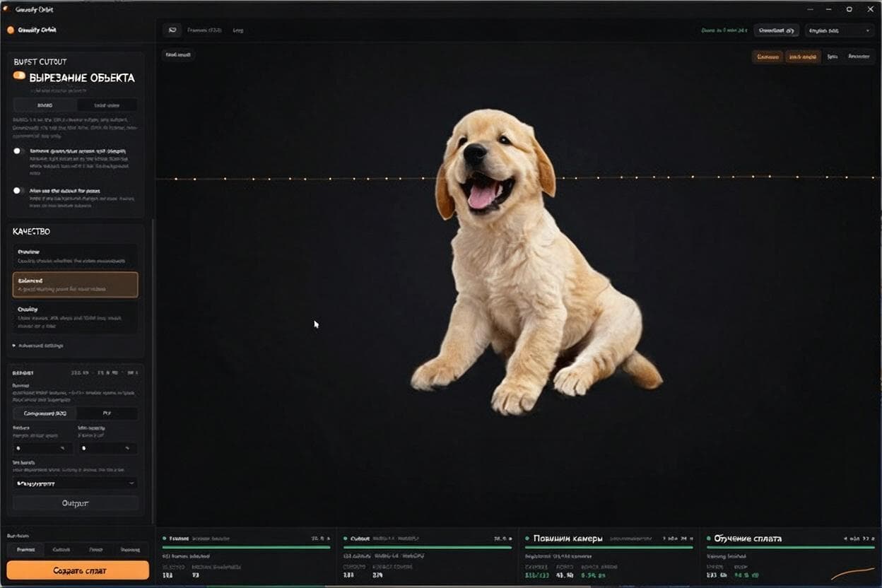
Task: Open the wide dropdown above Output button
Action: (76, 483)
